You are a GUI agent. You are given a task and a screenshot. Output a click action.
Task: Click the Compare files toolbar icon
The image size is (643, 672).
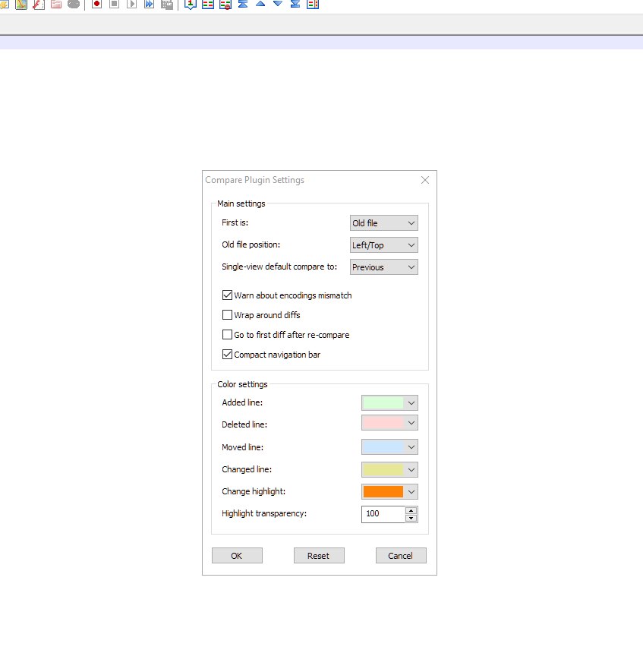click(x=208, y=5)
